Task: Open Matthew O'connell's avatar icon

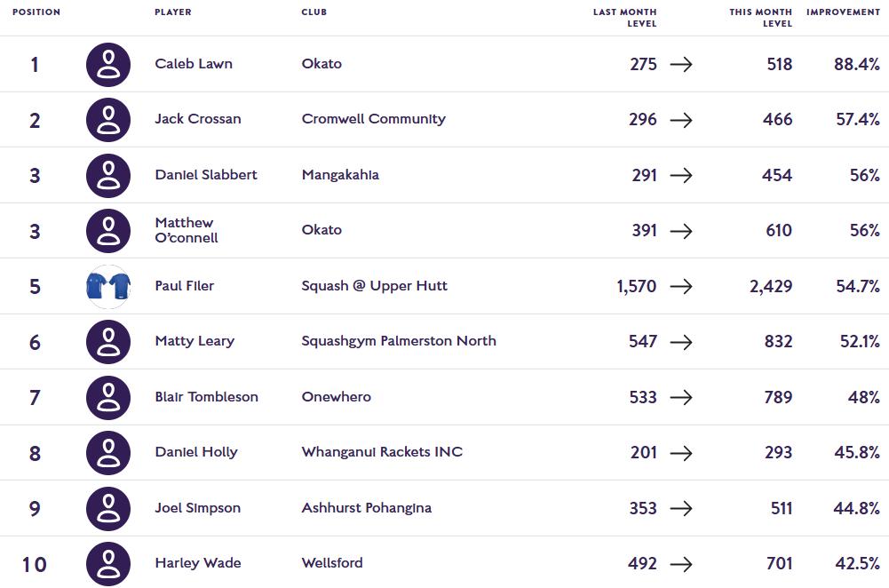Action: pyautogui.click(x=108, y=231)
